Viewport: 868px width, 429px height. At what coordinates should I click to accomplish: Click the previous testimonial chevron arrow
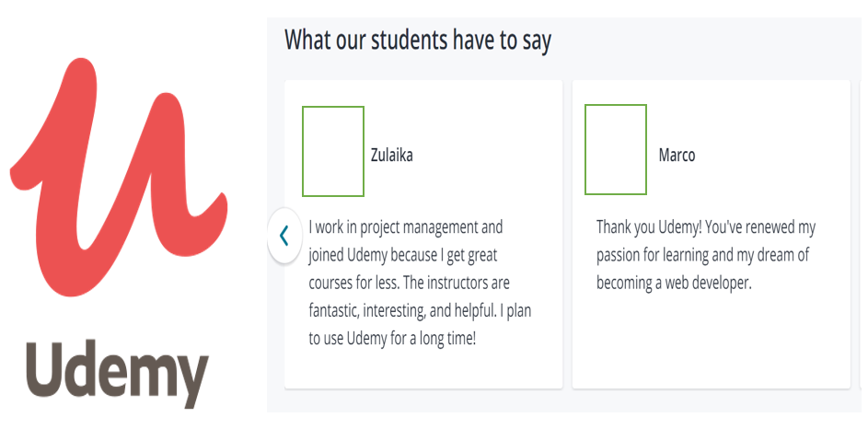pos(284,236)
